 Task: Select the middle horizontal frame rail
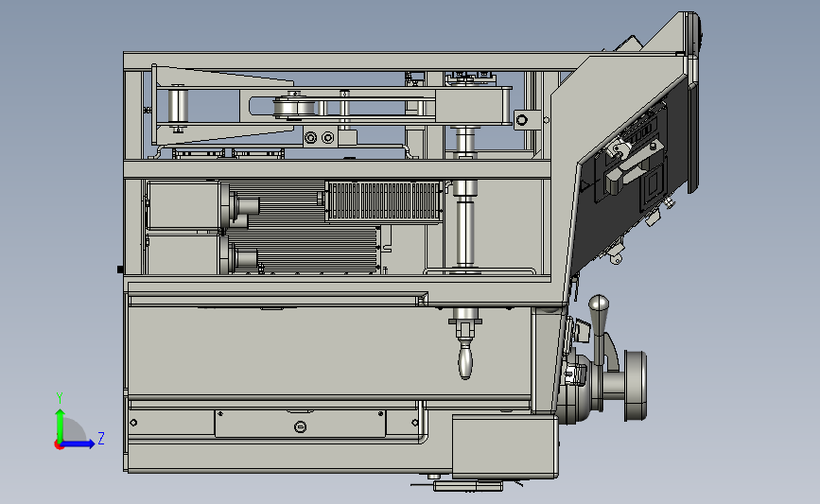tap(338, 170)
